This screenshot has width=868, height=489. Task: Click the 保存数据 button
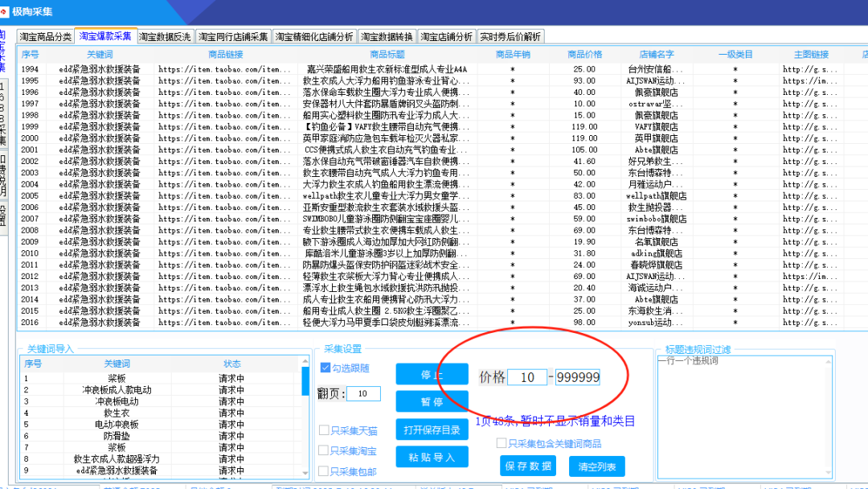tap(528, 466)
